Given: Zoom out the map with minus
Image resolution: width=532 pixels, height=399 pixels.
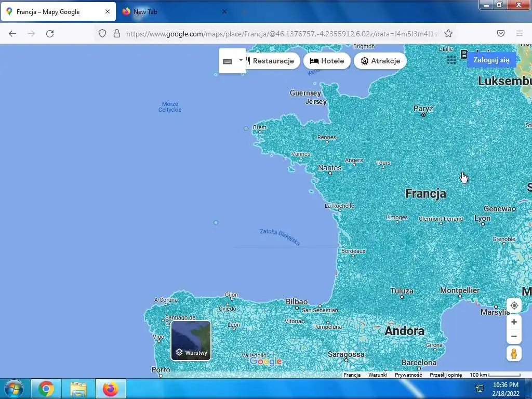Looking at the screenshot, I should [x=514, y=337].
